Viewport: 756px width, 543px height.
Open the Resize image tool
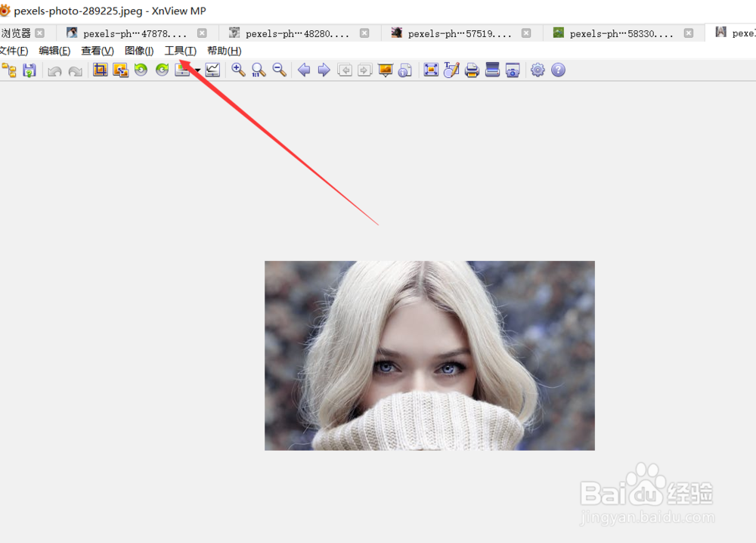(120, 70)
